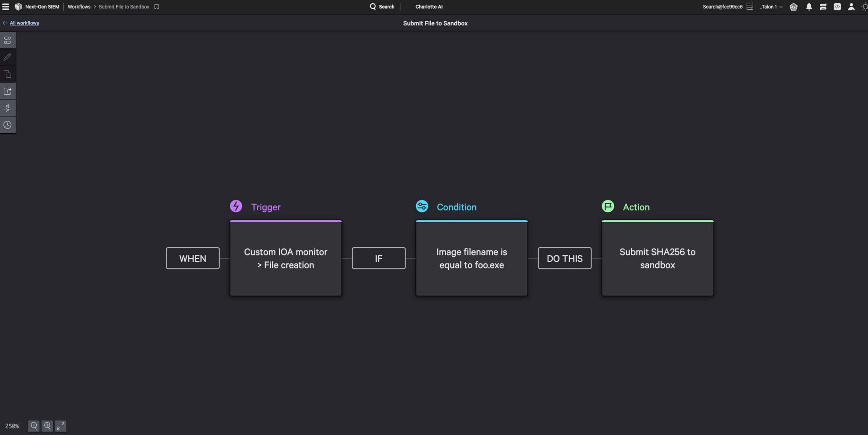Open the nodes view icon at sidebar top
The image size is (868, 435).
pos(7,40)
